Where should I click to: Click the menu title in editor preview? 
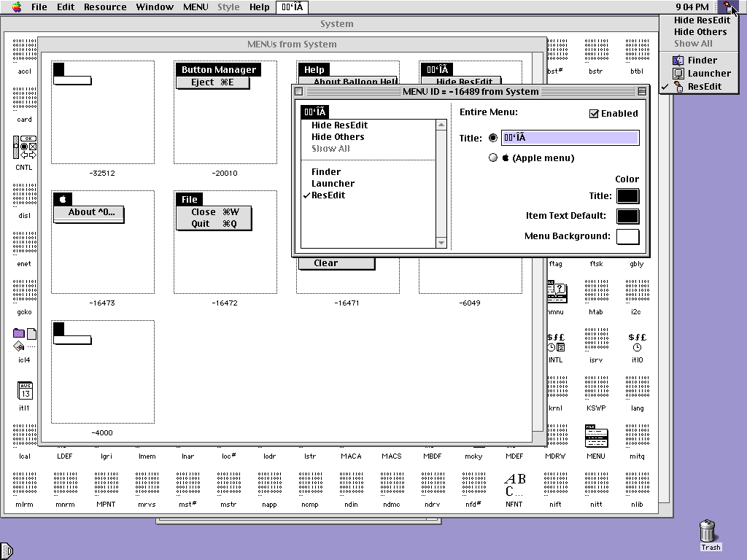click(315, 112)
